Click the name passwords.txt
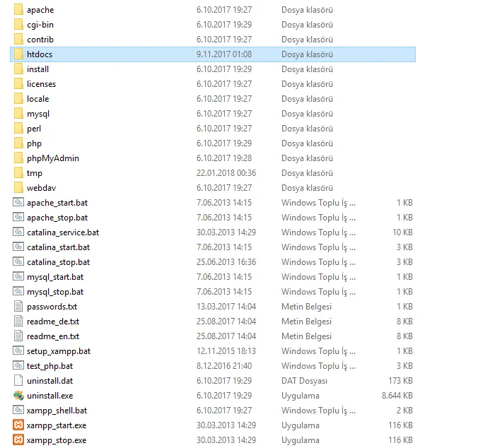 pos(52,307)
